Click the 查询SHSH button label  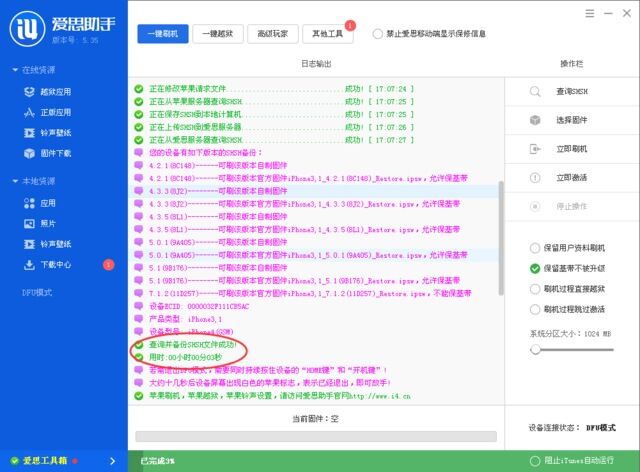572,91
